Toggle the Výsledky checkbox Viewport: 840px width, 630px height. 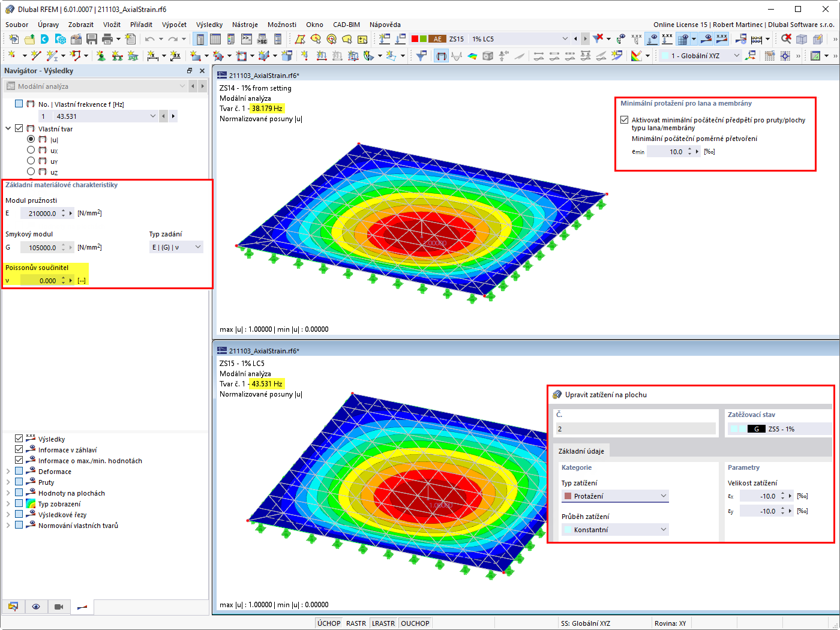click(x=19, y=439)
